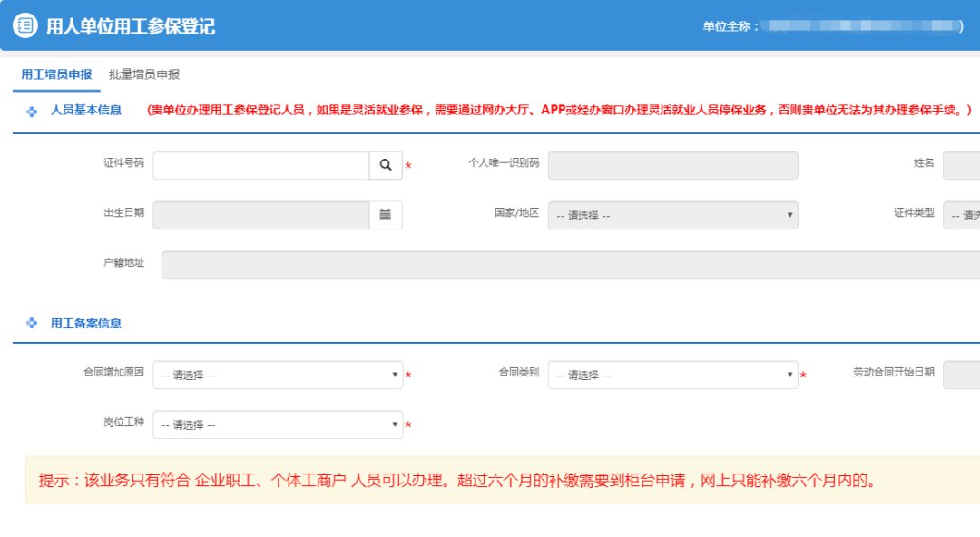Click the 用工备案信息 section icon
The height and width of the screenshot is (537, 980).
(x=32, y=323)
